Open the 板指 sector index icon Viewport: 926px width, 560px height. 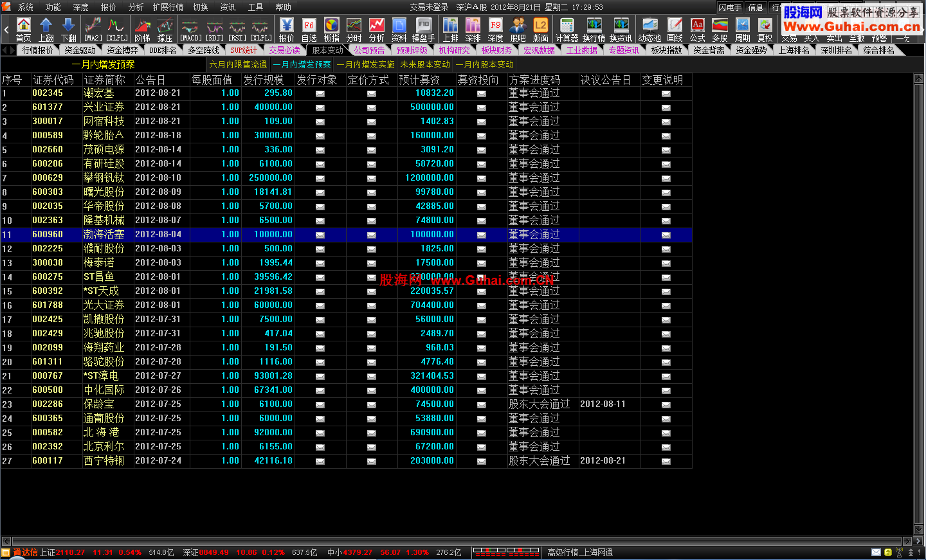332,30
